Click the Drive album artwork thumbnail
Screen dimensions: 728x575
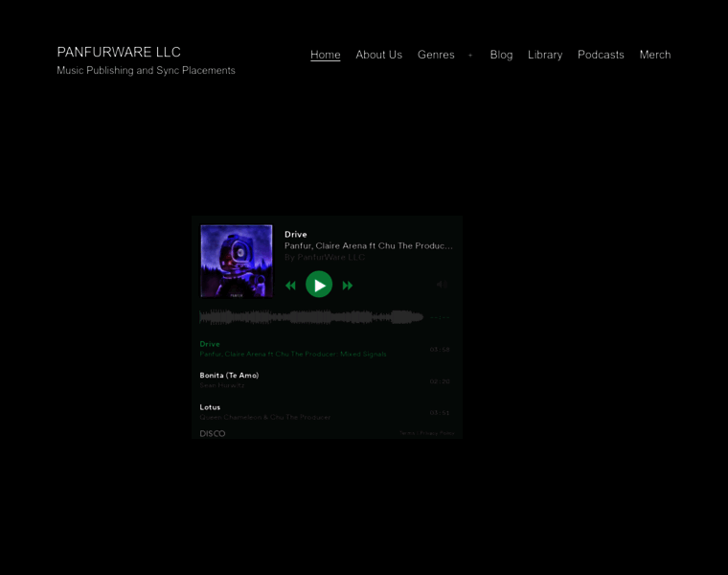tap(237, 261)
